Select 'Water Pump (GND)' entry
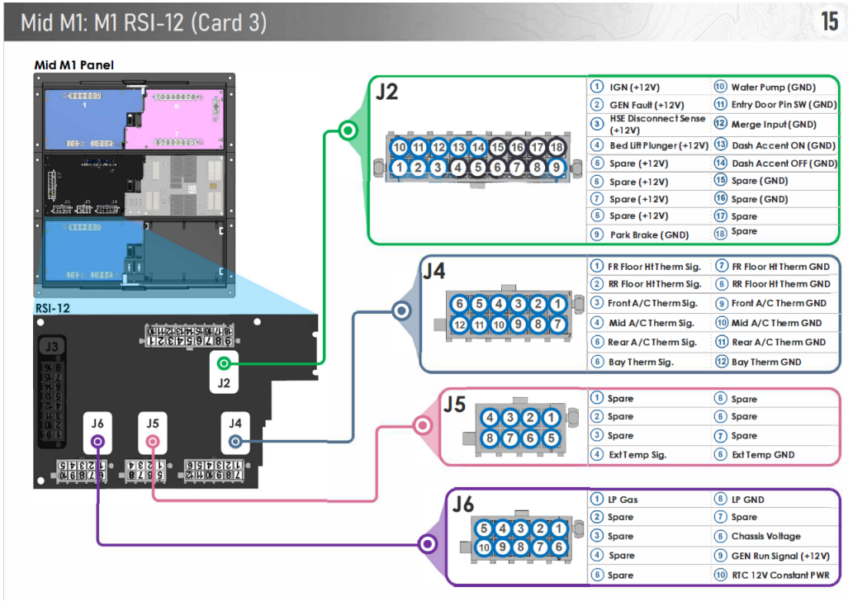The image size is (853, 616). pos(773,87)
